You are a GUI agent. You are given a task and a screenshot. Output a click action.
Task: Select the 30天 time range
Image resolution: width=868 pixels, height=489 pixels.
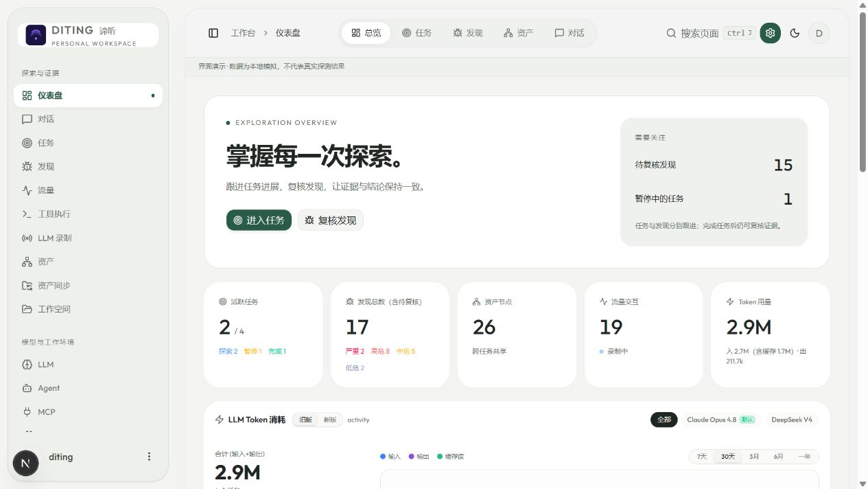[727, 457]
